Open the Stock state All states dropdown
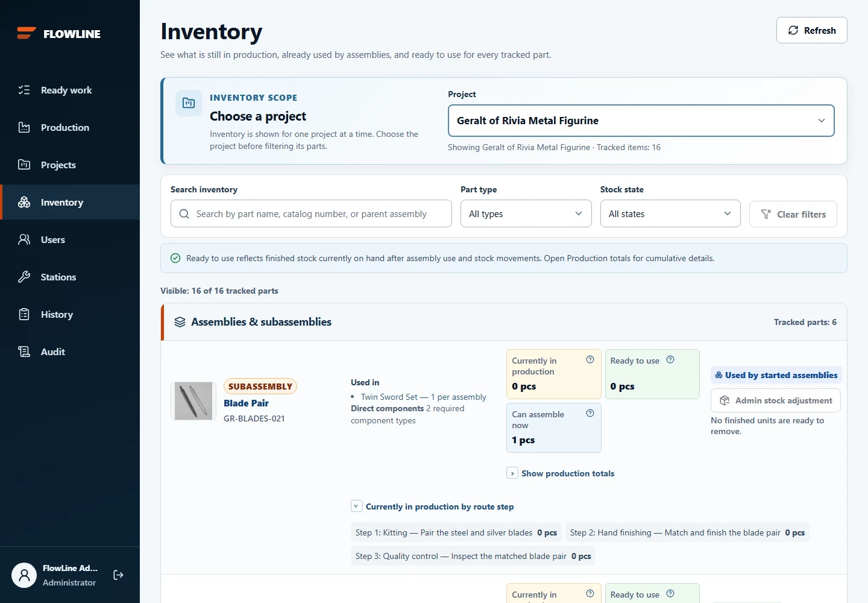 pos(670,213)
